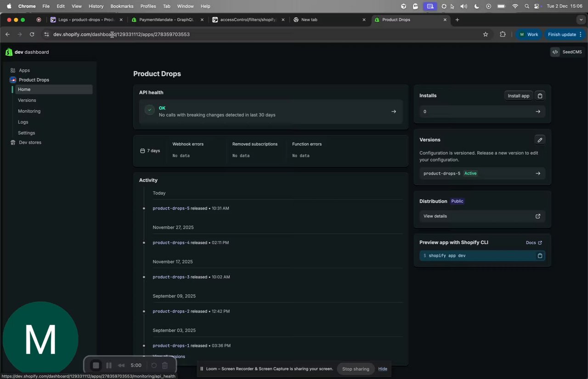This screenshot has width=588, height=379.
Task: Open product-drops-5 Active version arrow
Action: [538, 173]
